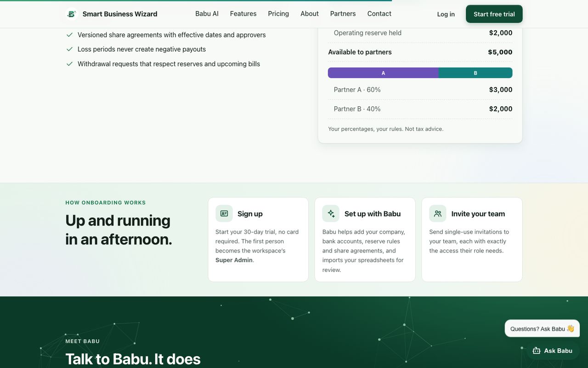Click the $2,000 operating reserve amount

coord(501,33)
